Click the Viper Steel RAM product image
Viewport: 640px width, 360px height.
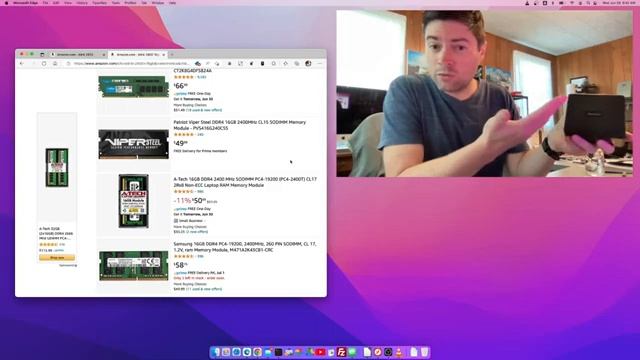click(133, 144)
